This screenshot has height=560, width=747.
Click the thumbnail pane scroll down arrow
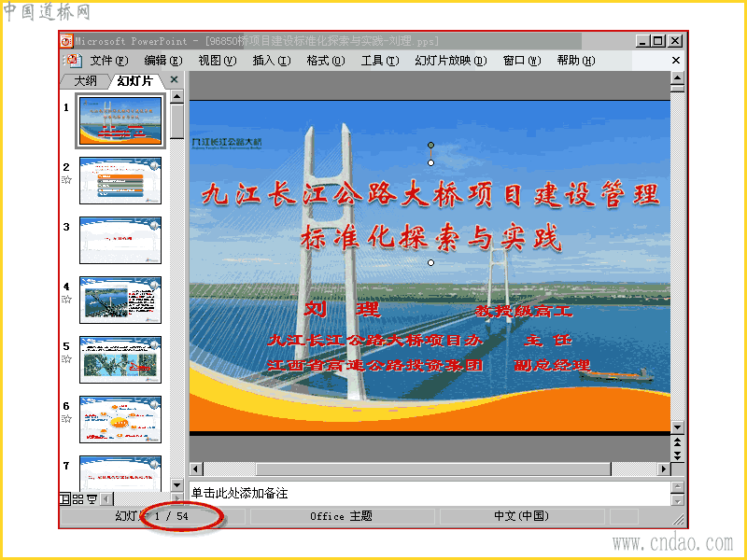(176, 485)
